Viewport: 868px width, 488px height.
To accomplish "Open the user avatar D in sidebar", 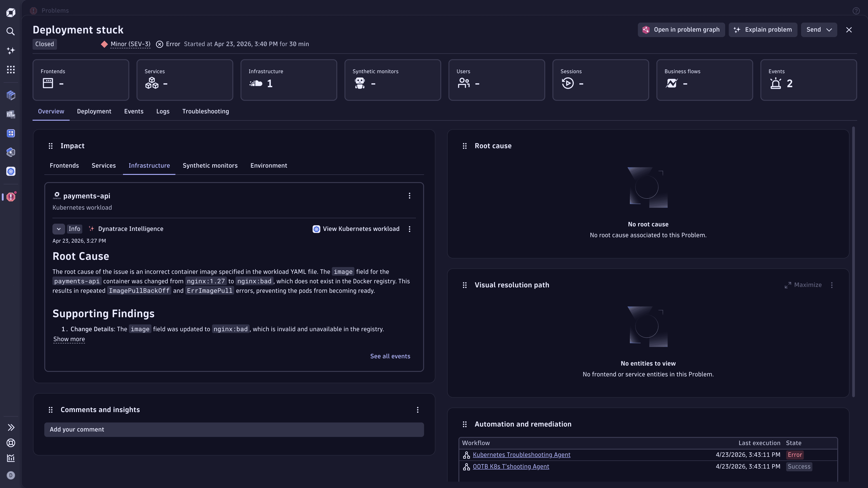I will click(x=11, y=475).
